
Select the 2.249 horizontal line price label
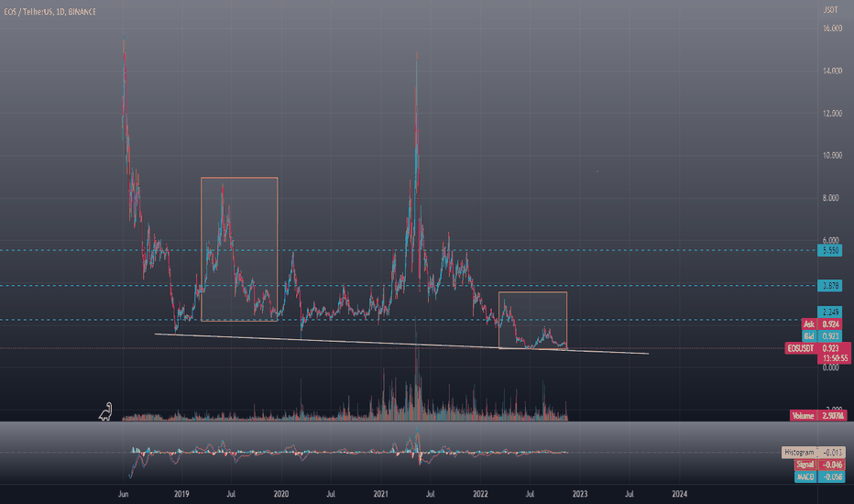pyautogui.click(x=830, y=312)
